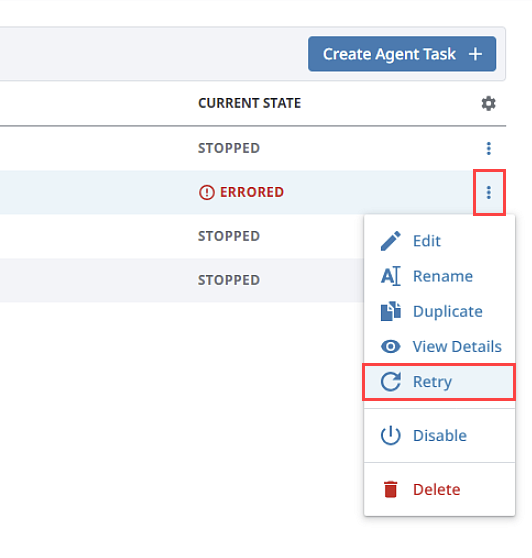Click the STOPPED status in the bottom shaded row
Image resolution: width=532 pixels, height=558 pixels.
click(229, 280)
